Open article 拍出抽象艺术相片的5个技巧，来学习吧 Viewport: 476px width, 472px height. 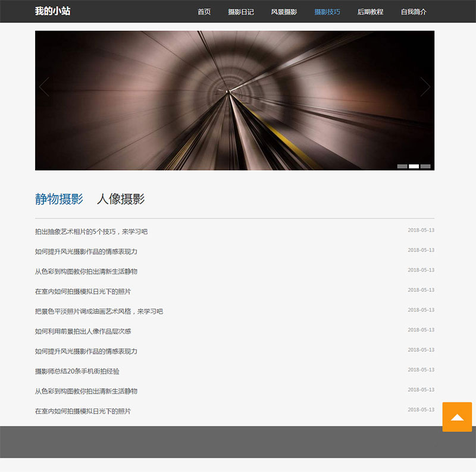click(x=92, y=232)
